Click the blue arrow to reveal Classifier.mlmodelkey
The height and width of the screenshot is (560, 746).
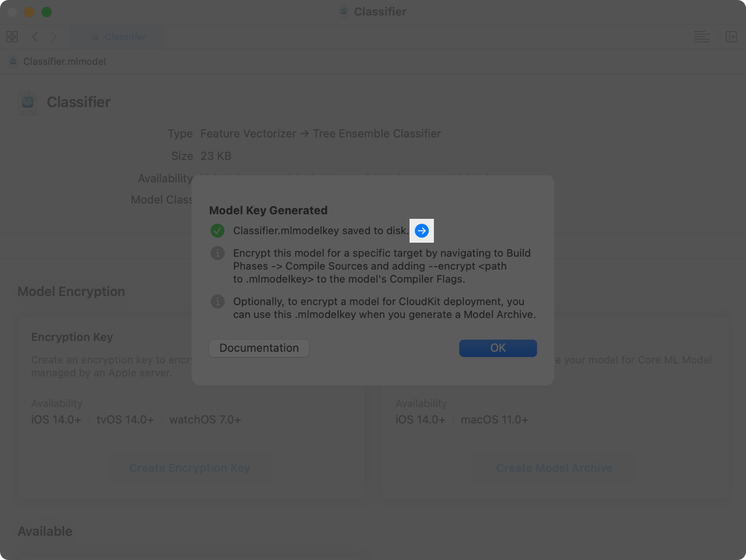(421, 230)
